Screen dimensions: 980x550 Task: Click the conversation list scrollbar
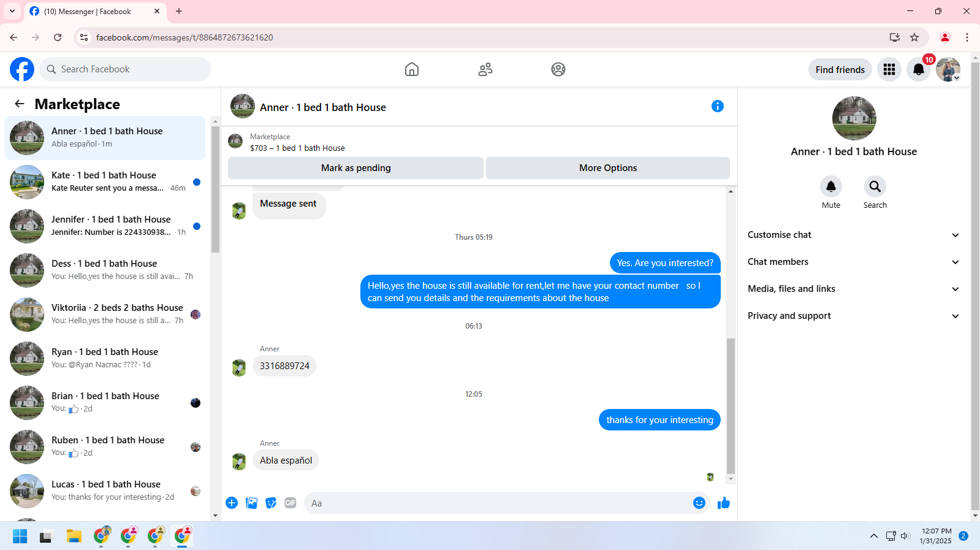215,189
